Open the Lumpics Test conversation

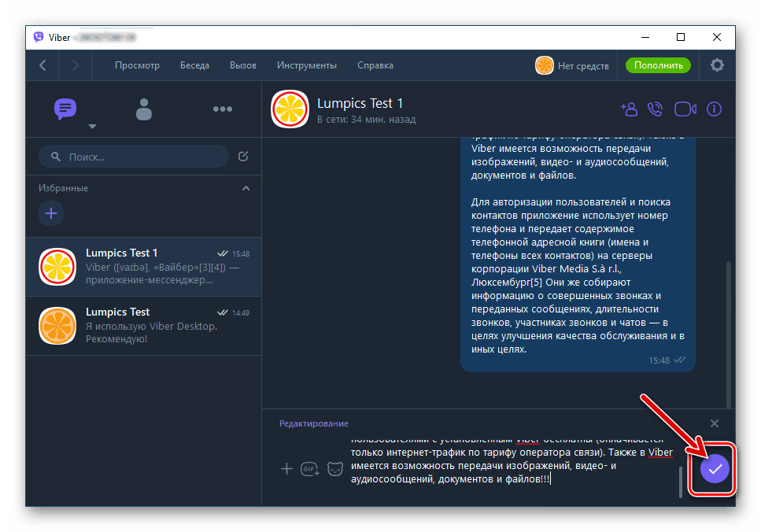(x=144, y=326)
